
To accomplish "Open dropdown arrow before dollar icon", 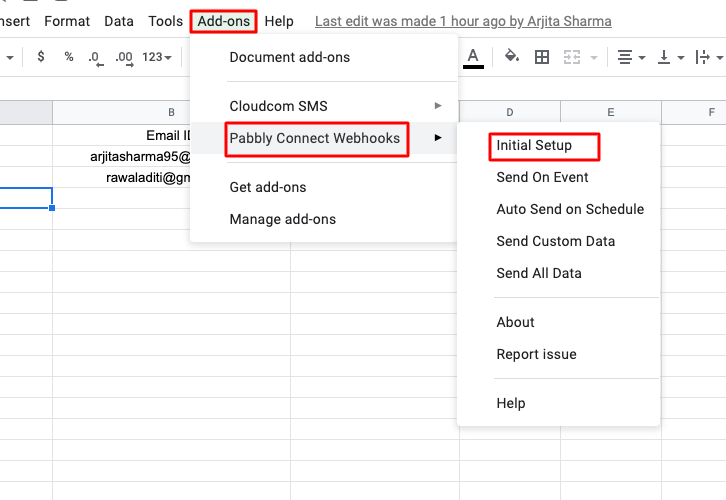I will (x=10, y=58).
